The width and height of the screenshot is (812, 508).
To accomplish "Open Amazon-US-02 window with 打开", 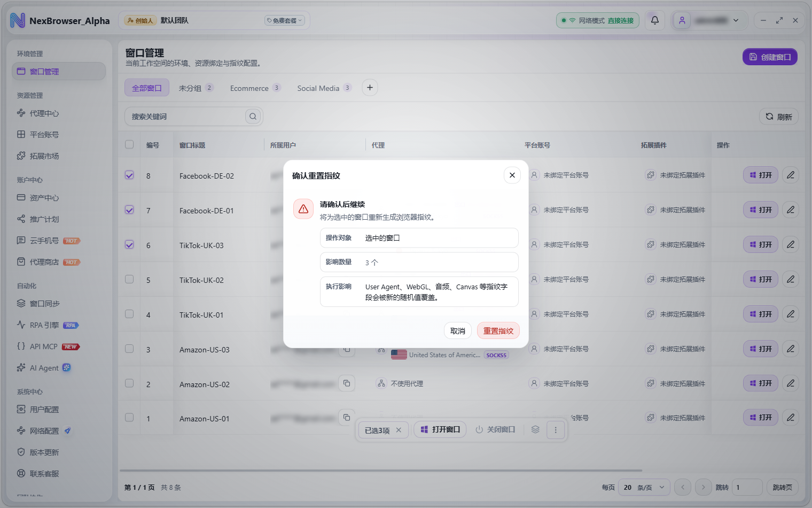I will [761, 383].
